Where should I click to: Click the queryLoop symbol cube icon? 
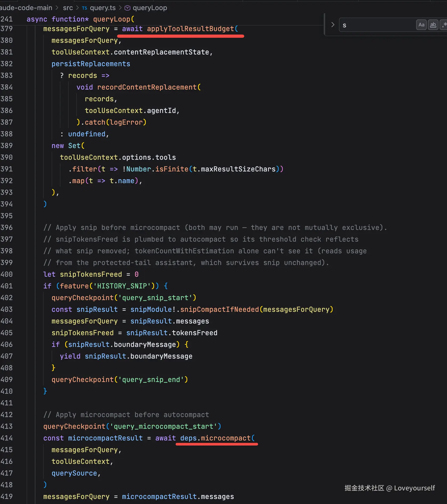click(127, 8)
